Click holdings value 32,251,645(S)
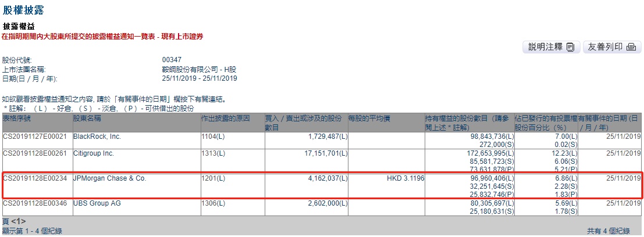644x237 pixels. point(492,186)
